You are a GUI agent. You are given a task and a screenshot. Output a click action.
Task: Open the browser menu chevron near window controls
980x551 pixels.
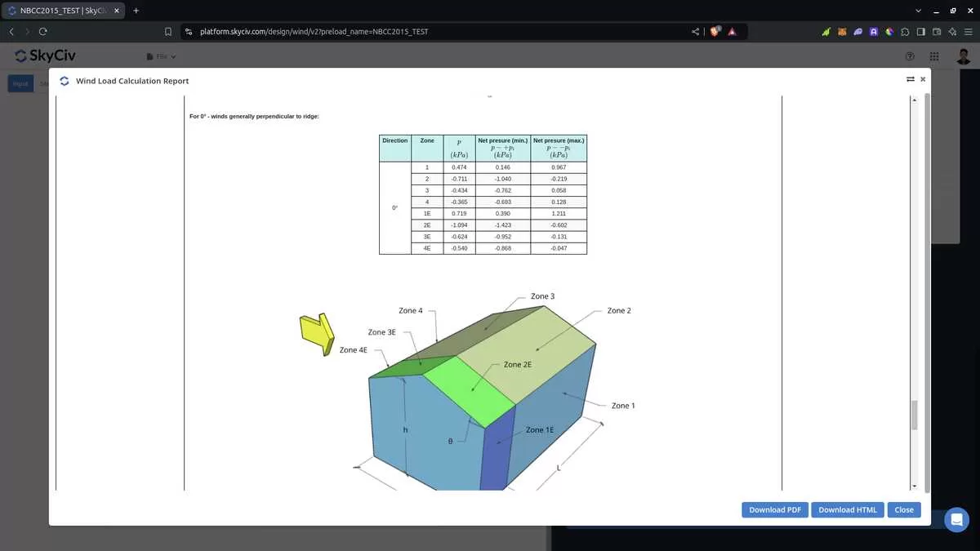(x=918, y=11)
